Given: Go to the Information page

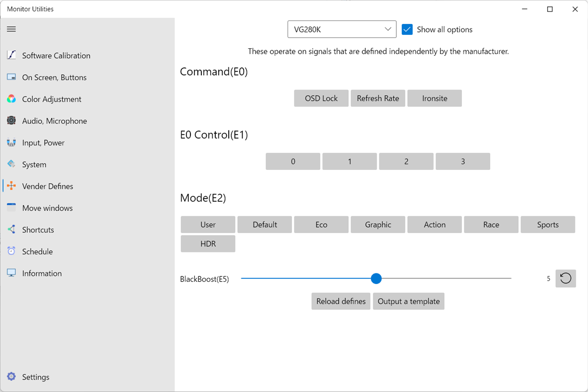Looking at the screenshot, I should point(11,273).
